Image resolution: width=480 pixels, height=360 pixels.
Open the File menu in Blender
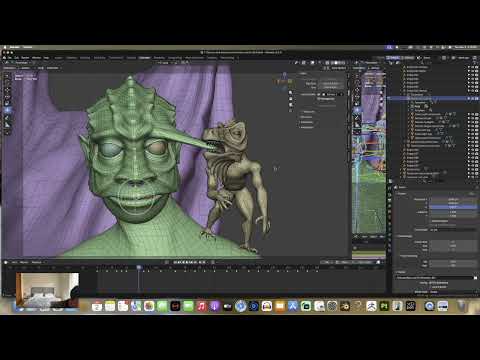(x=10, y=58)
